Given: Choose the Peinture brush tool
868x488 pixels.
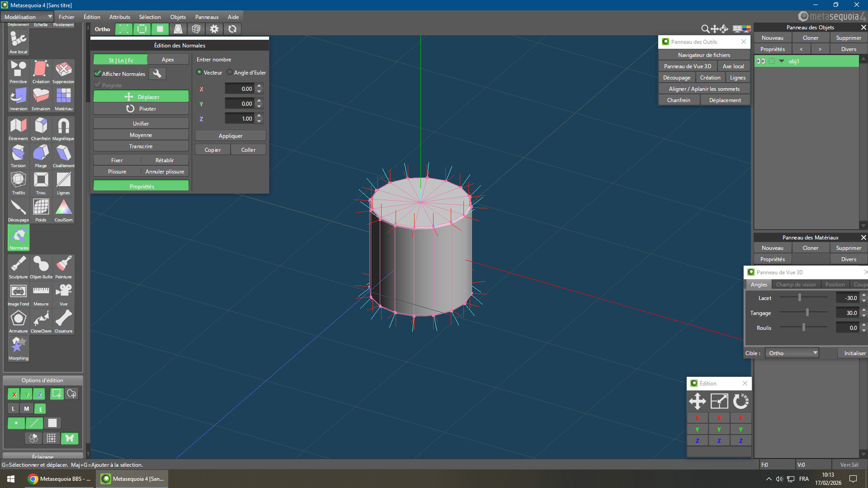Looking at the screenshot, I should pos(63,265).
